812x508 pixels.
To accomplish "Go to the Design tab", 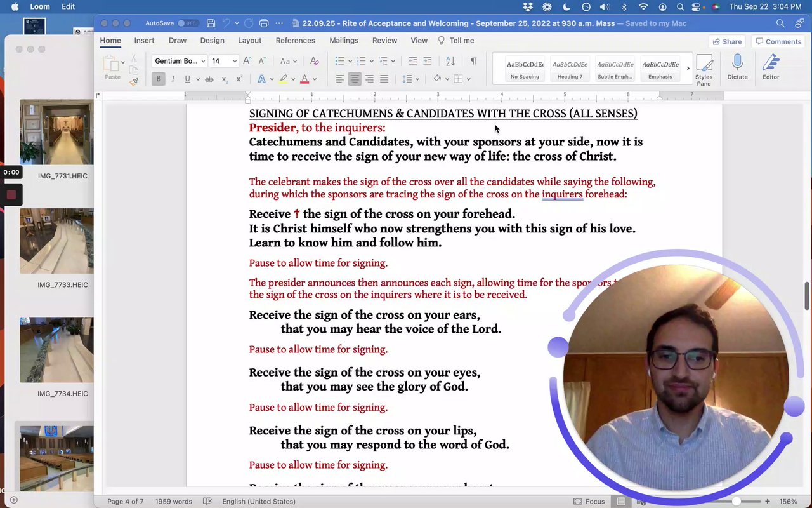I will pos(213,40).
